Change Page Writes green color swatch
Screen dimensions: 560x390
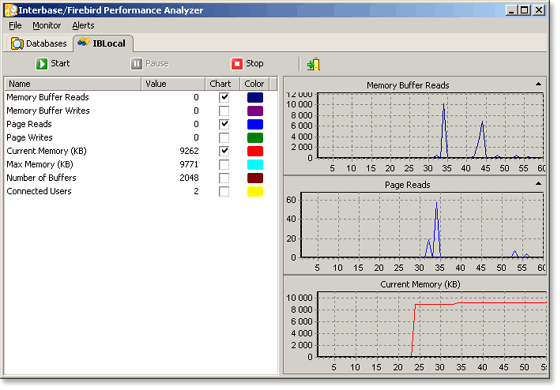point(255,138)
